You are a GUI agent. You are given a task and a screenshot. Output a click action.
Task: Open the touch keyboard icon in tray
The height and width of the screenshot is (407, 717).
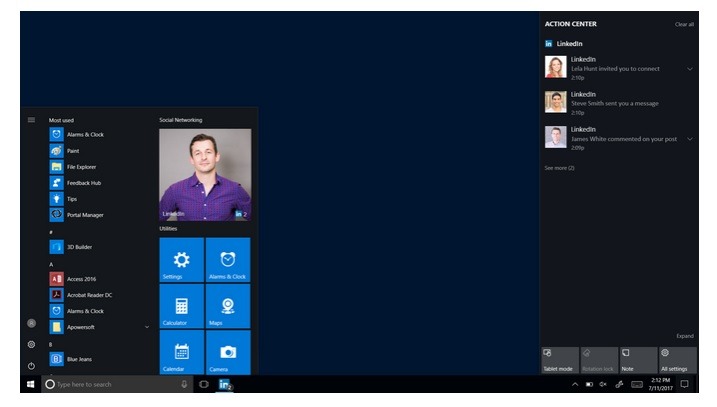pyautogui.click(x=637, y=385)
